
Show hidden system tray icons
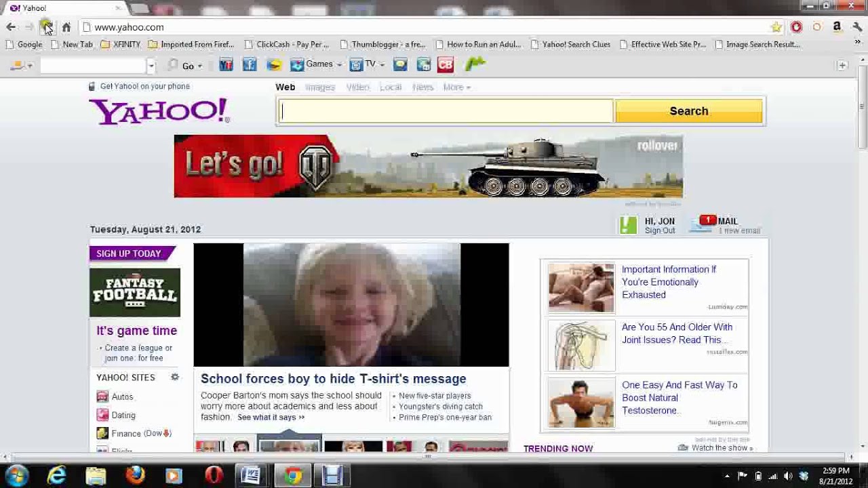pos(727,476)
